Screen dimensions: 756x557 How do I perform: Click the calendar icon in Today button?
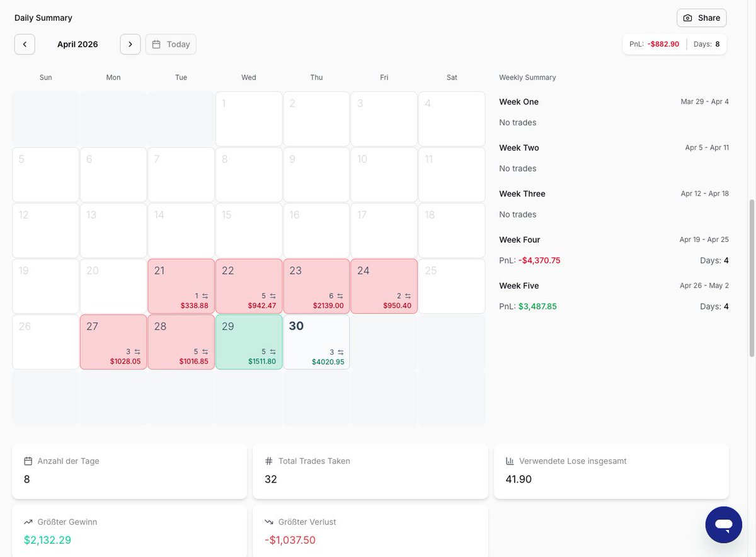(x=156, y=44)
